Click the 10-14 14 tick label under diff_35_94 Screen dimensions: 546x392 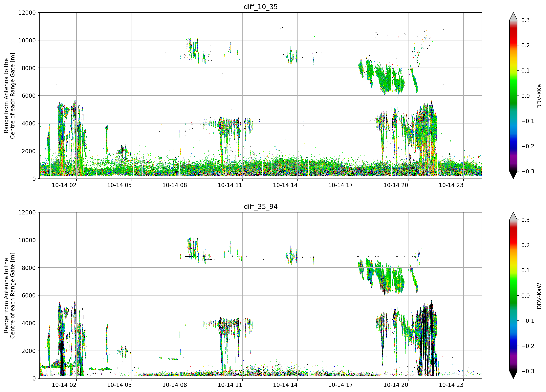click(285, 385)
